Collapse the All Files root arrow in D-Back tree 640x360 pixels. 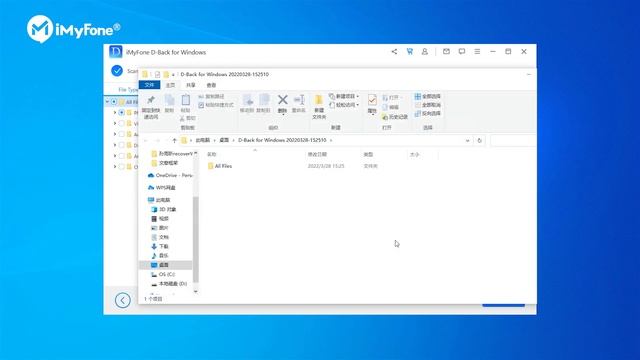pyautogui.click(x=108, y=102)
